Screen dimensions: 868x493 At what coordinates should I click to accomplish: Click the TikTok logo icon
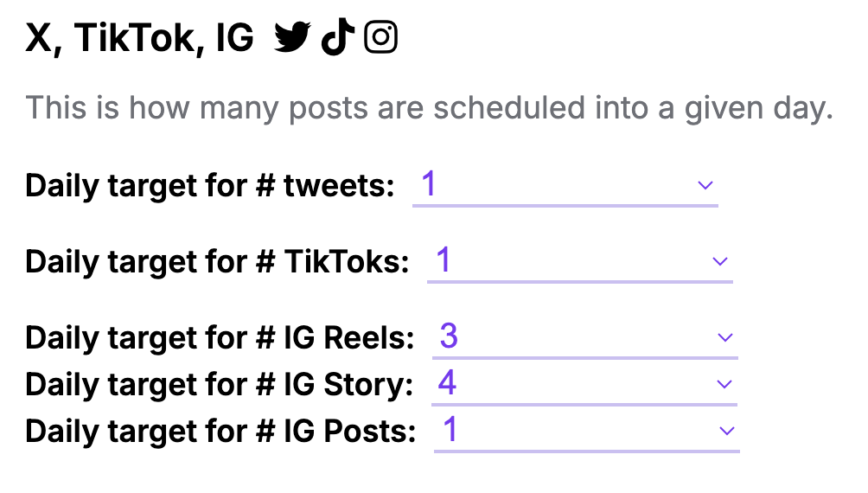(x=337, y=38)
